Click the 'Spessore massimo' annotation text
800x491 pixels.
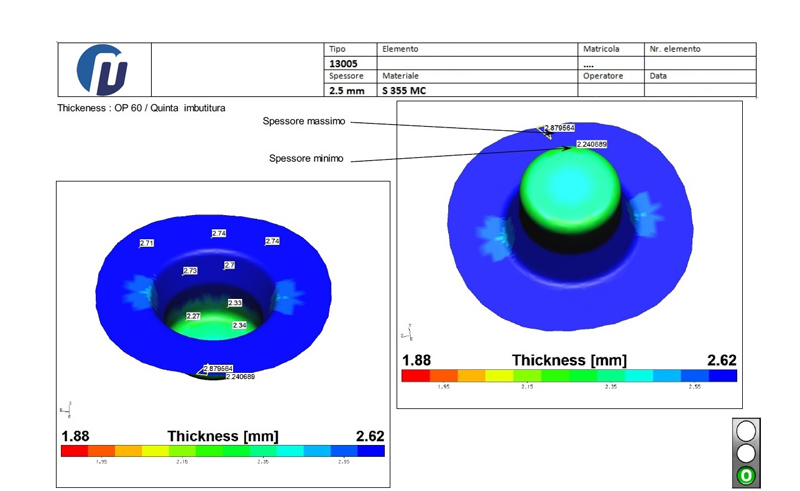[x=304, y=121]
